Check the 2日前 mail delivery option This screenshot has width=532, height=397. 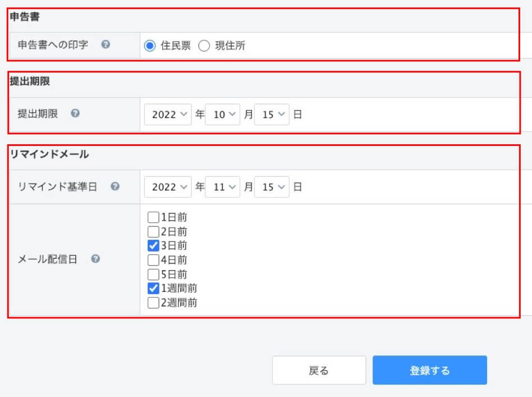tap(153, 231)
